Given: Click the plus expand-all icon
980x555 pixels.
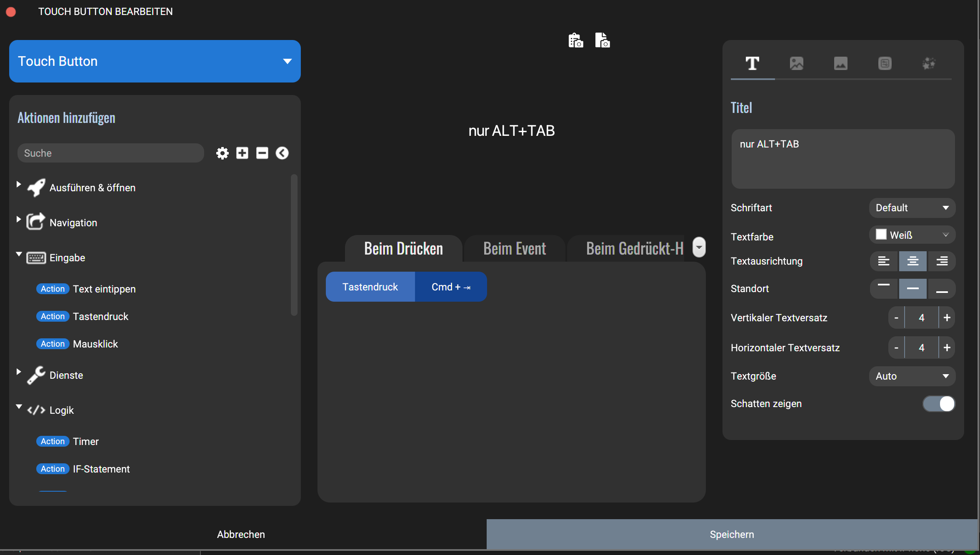Looking at the screenshot, I should 242,153.
